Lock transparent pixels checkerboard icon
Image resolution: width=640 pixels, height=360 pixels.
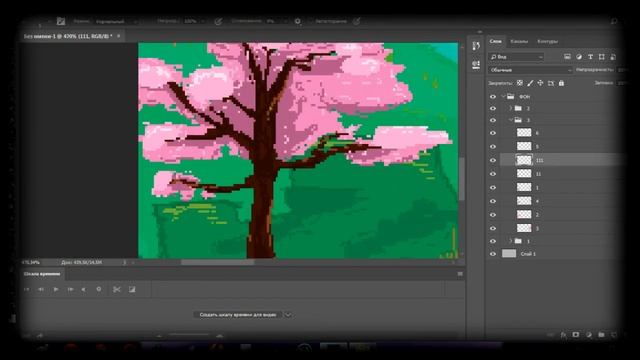click(x=520, y=83)
